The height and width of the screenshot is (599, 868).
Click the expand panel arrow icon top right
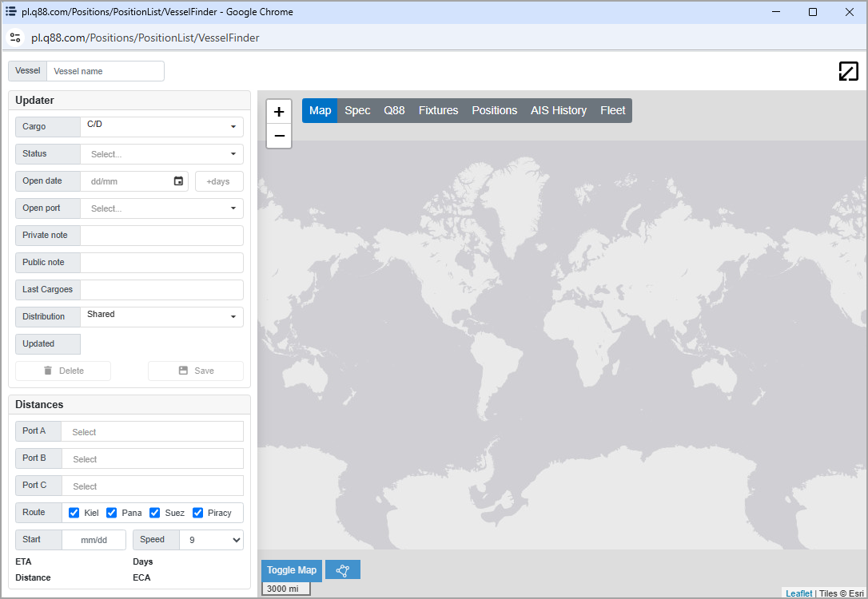tap(848, 71)
